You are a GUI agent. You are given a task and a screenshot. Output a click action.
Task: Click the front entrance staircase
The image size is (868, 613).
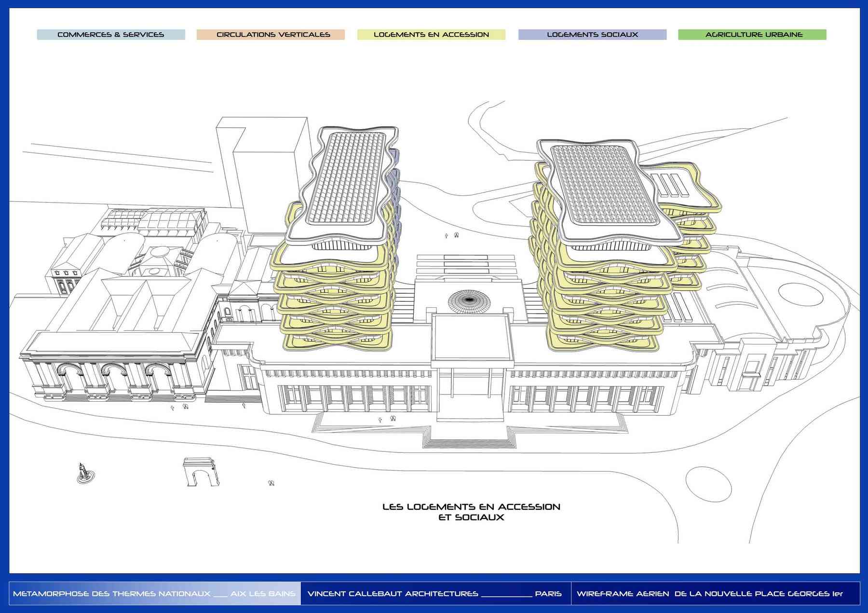[469, 436]
